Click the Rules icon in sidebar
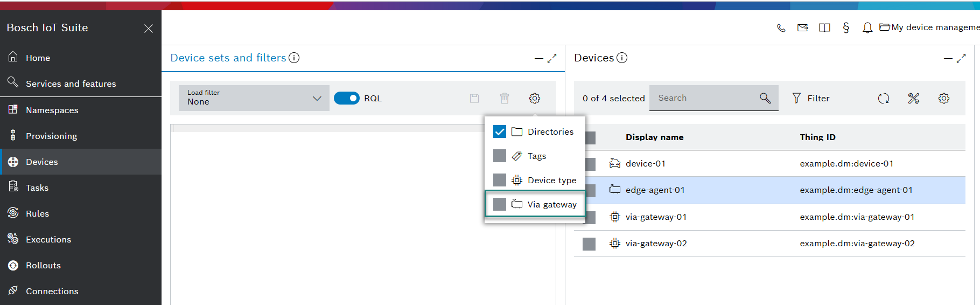 pyautogui.click(x=13, y=213)
